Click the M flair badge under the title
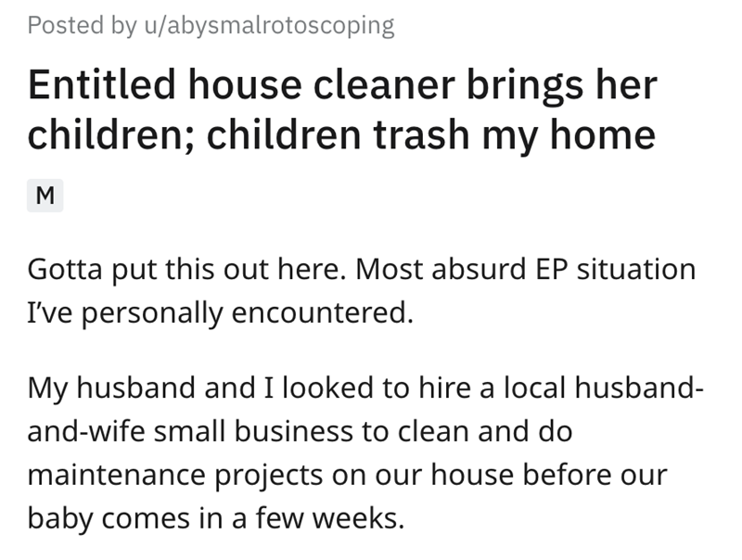This screenshot has height=560, width=742. coord(45,197)
